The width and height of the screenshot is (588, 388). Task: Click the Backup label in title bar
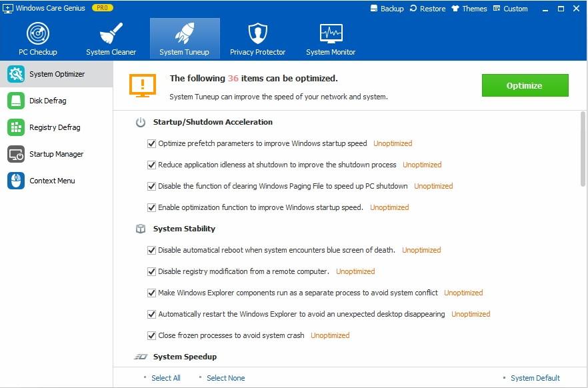392,9
